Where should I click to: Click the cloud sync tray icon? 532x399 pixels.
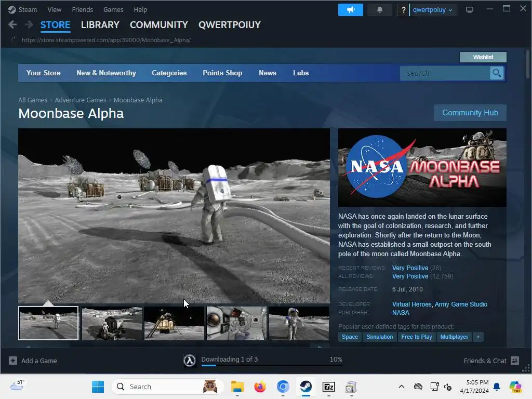tap(418, 387)
